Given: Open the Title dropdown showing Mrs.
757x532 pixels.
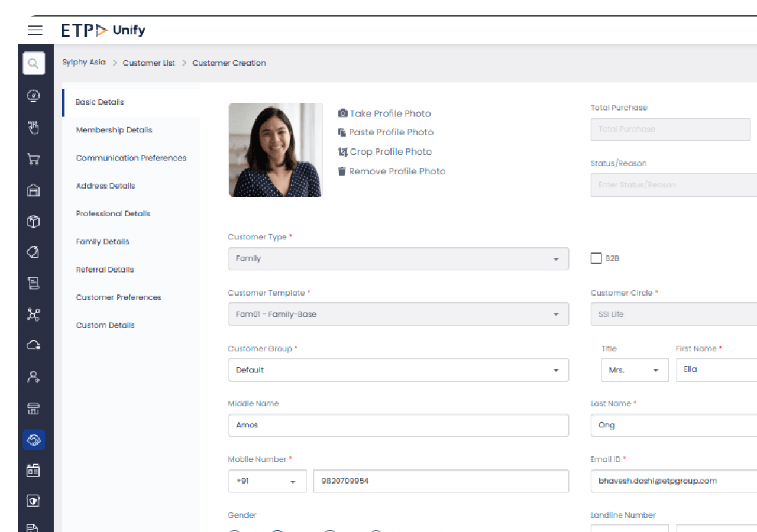Looking at the screenshot, I should (x=634, y=370).
